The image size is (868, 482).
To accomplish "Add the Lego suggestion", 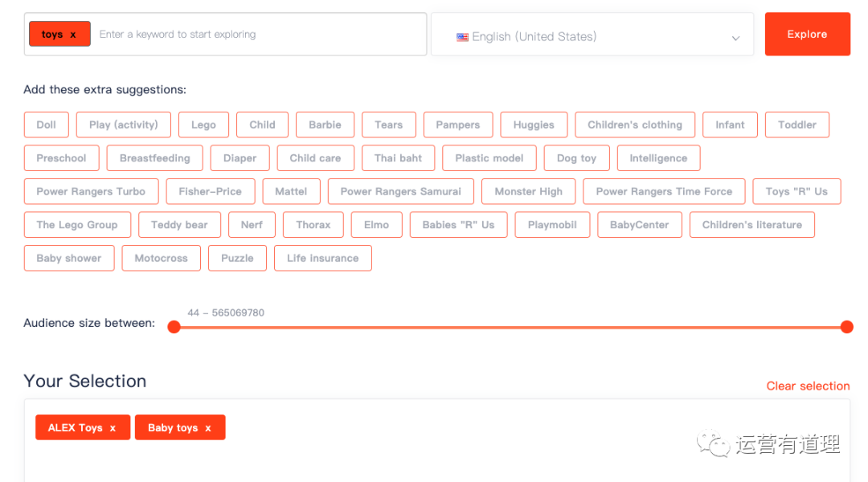I will click(203, 125).
